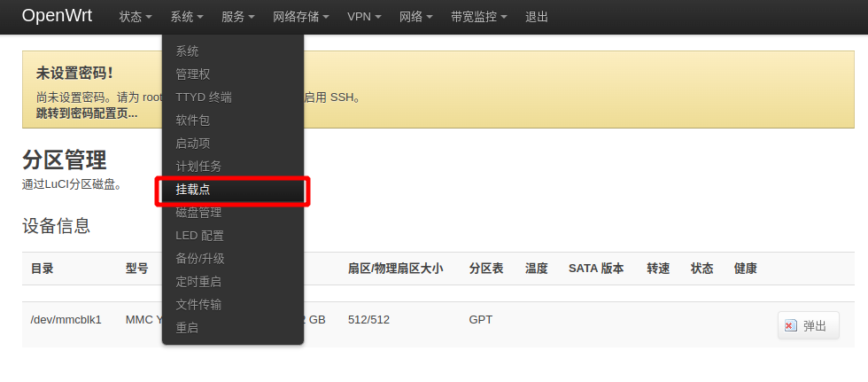The image size is (868, 382).
Task: Choose 启动项 from the menu
Action: coord(233,144)
